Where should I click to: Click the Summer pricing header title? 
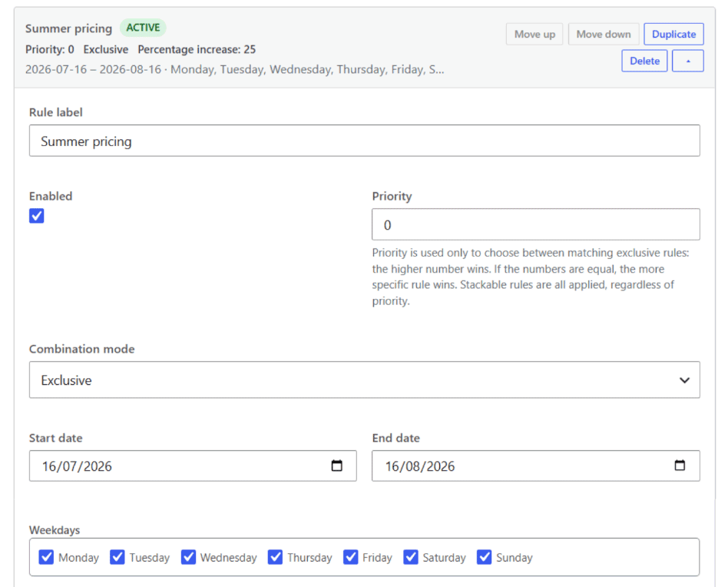tap(68, 28)
